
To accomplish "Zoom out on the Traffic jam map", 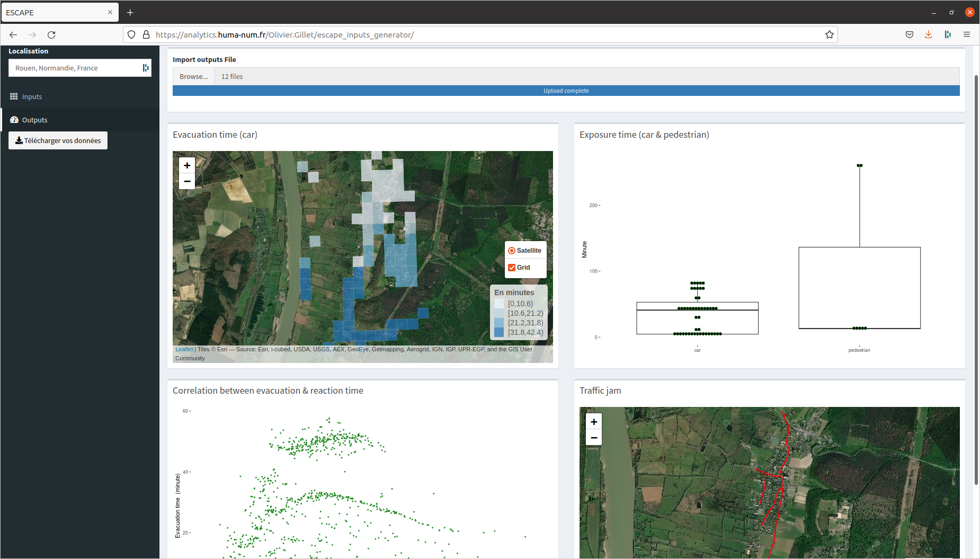I will click(594, 438).
